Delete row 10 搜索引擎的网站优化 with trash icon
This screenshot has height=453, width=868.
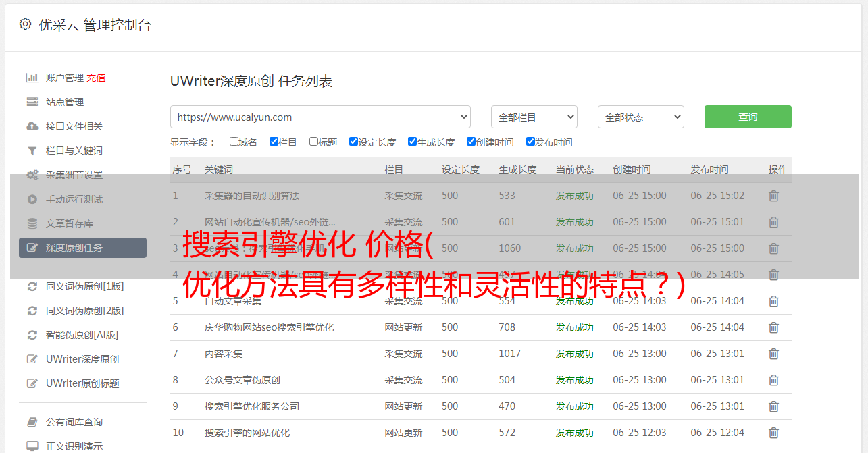point(774,433)
